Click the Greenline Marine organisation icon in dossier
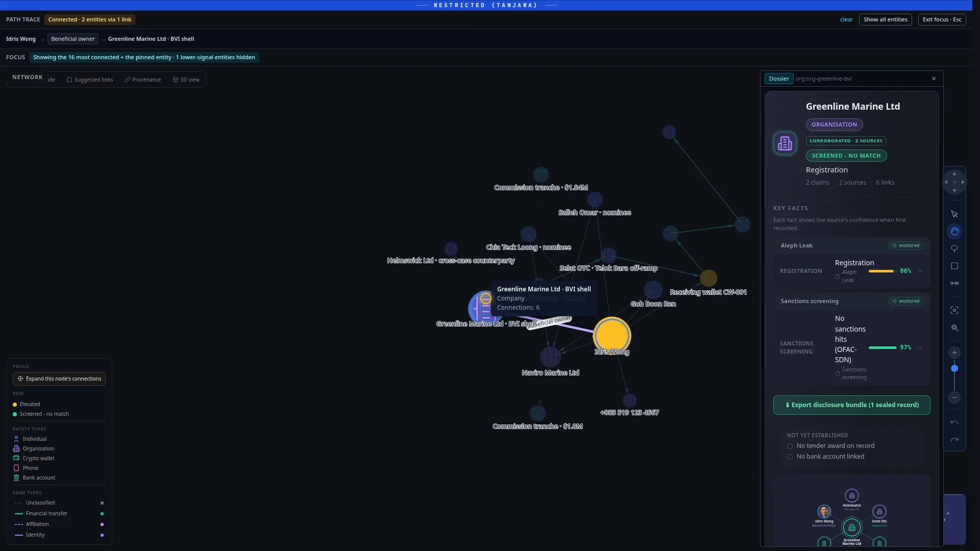 point(785,143)
